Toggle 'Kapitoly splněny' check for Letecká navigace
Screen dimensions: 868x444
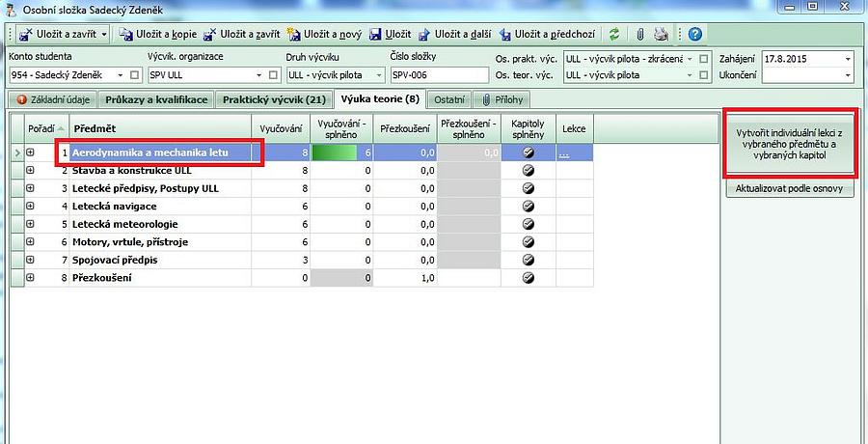(x=528, y=206)
